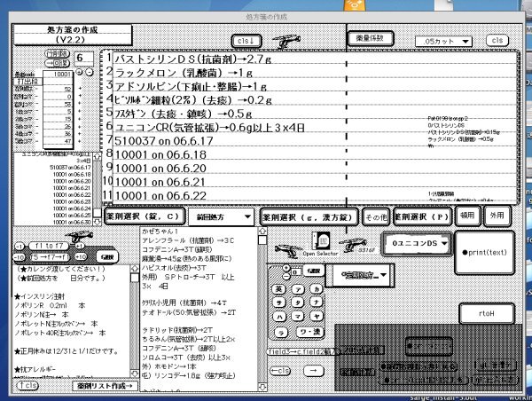This screenshot has width=532, height=401.
Task: Click the number field showing 6
Action: tap(84, 58)
